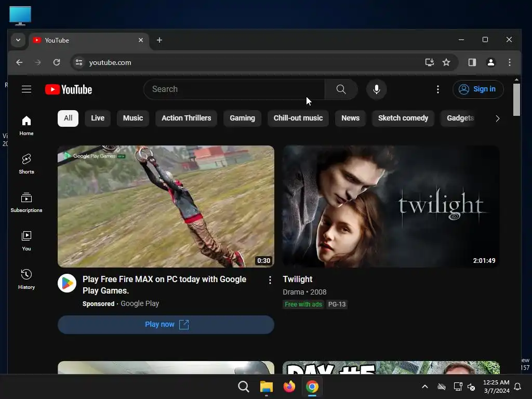The height and width of the screenshot is (399, 532).
Task: Click the Google Play sponsor name
Action: click(x=140, y=303)
